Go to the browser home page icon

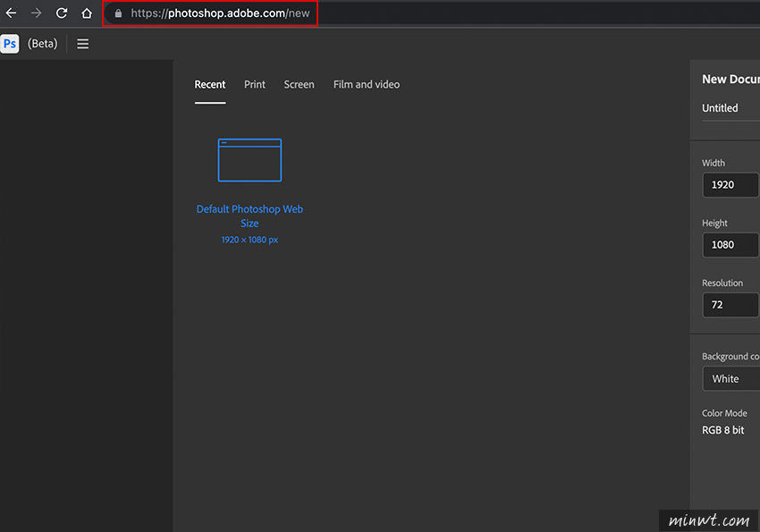coord(87,13)
